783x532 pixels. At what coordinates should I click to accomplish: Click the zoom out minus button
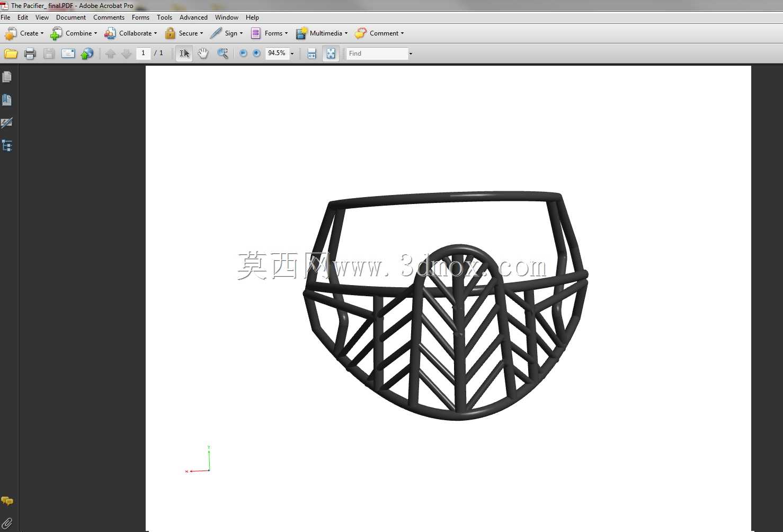pos(243,53)
